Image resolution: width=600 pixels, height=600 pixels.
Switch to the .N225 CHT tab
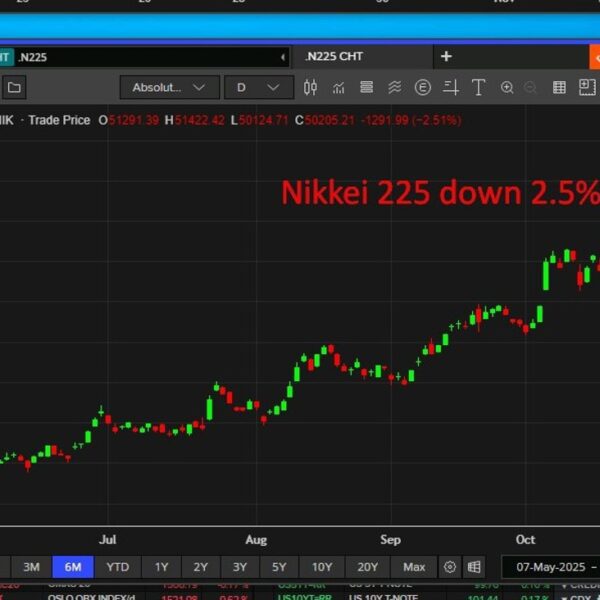click(334, 57)
